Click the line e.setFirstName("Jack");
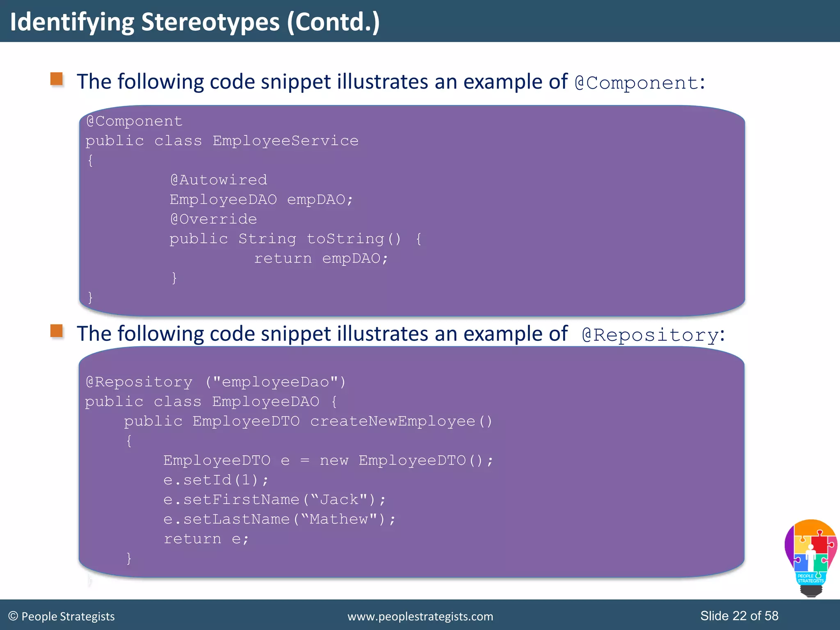This screenshot has width=840, height=630. click(x=274, y=500)
